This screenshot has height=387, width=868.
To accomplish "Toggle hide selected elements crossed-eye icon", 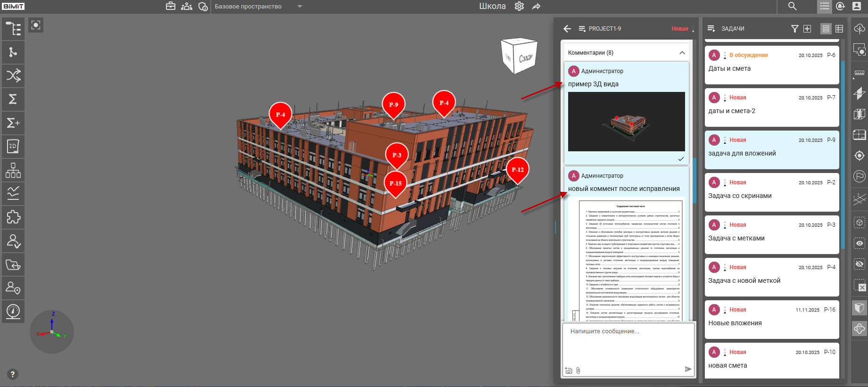I will (x=860, y=264).
